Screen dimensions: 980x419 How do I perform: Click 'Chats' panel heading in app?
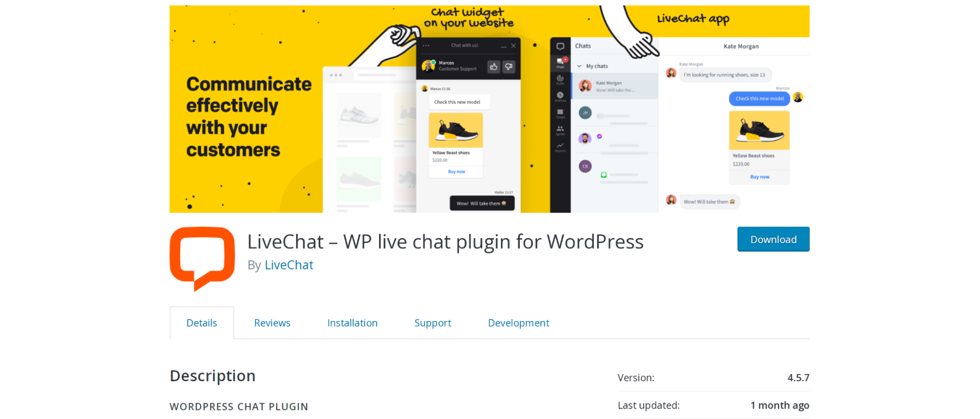583,46
